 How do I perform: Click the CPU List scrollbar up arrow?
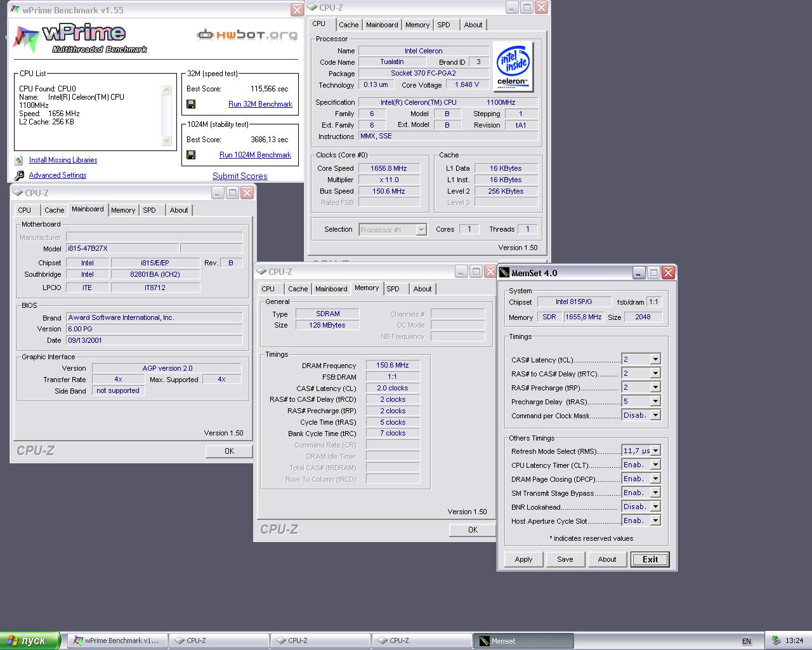click(x=167, y=90)
